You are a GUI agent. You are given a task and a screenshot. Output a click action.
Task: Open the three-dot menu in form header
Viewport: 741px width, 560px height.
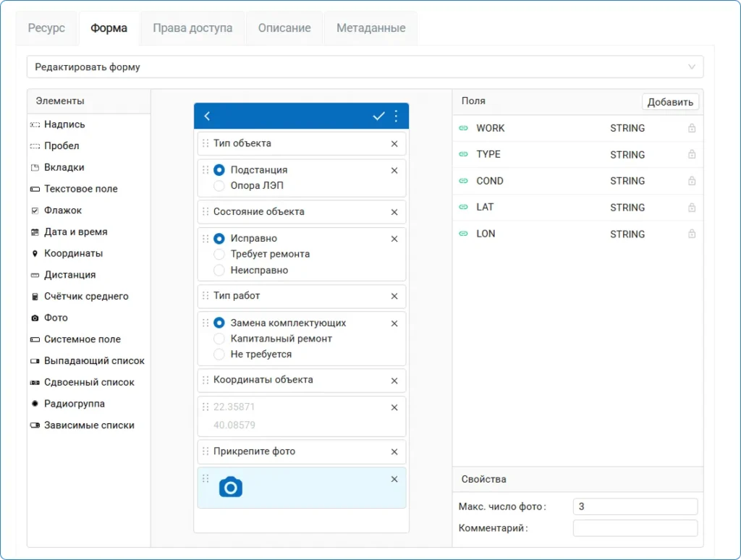tap(396, 116)
